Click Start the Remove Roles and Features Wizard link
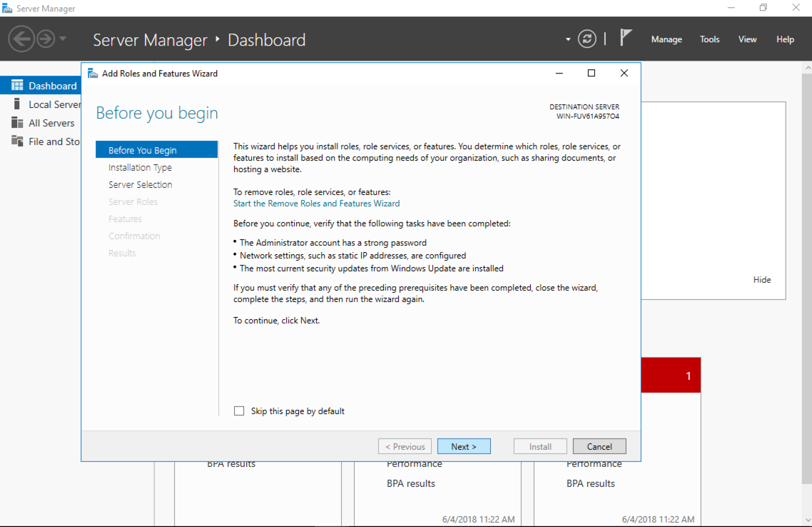812x527 pixels. [x=316, y=204]
